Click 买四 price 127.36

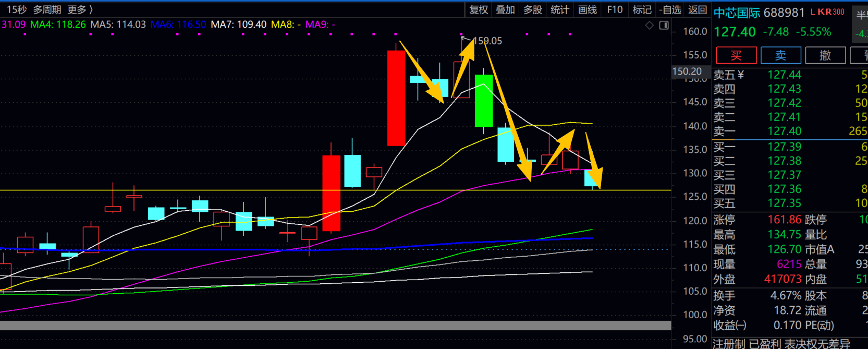coord(784,189)
